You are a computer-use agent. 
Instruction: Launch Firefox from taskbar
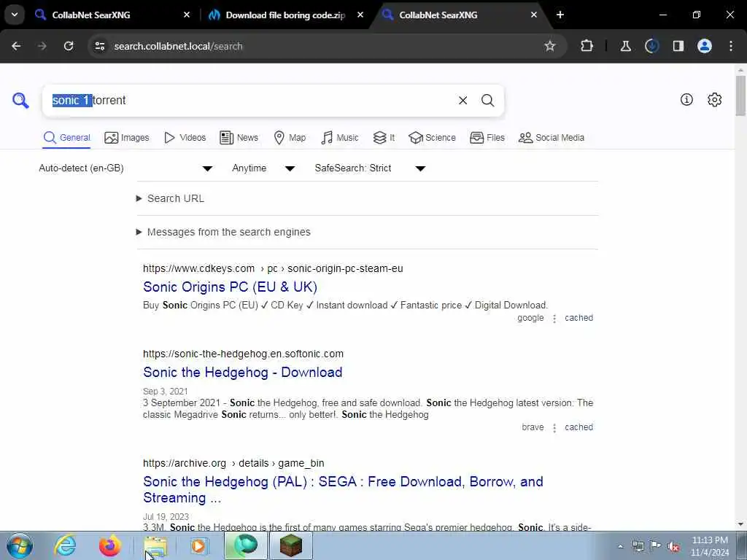pyautogui.click(x=110, y=545)
